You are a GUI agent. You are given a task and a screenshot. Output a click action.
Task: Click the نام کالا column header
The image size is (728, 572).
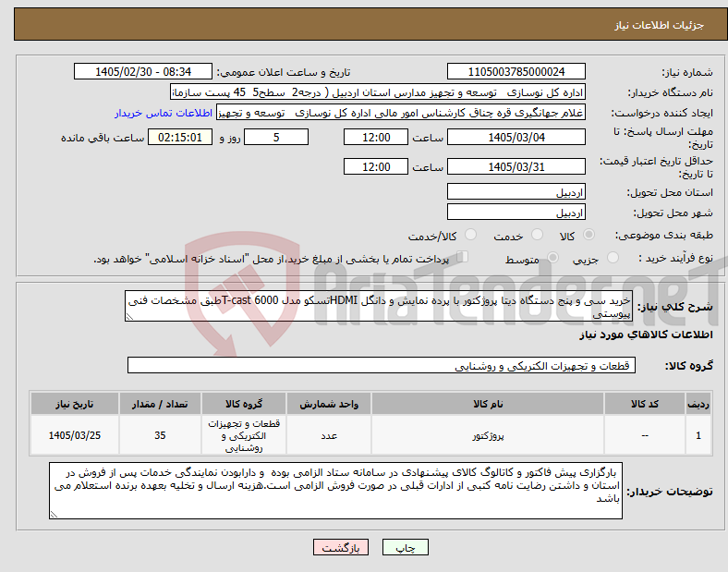pos(488,404)
